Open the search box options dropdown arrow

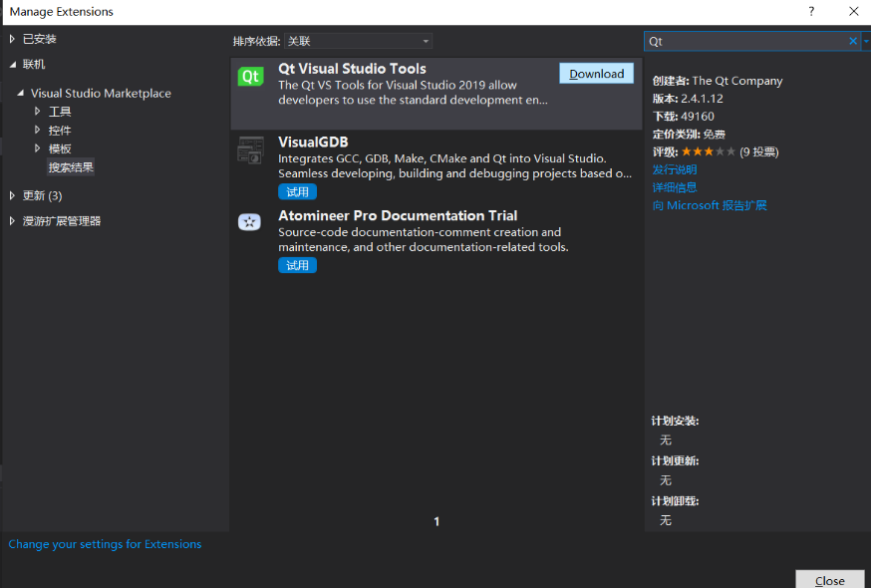[x=866, y=41]
